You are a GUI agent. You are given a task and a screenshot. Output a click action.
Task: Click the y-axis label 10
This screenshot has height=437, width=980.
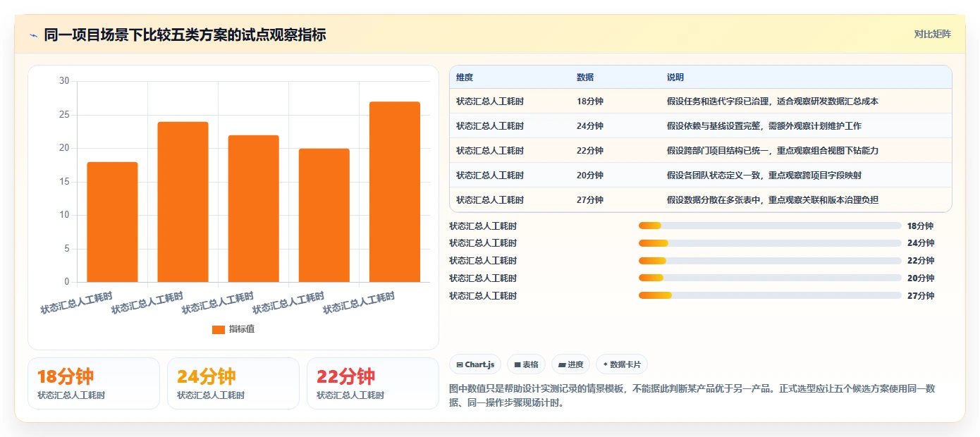[64, 215]
